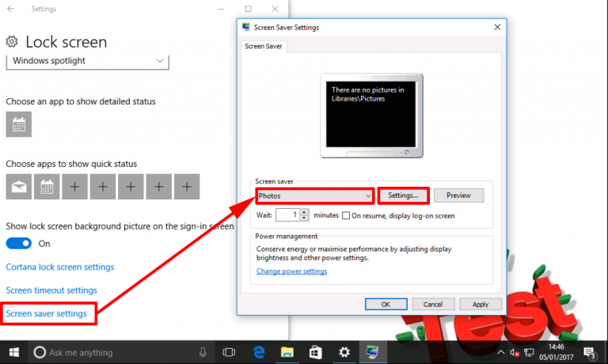
Task: Check On resume, display log-on screen
Action: coord(346,215)
